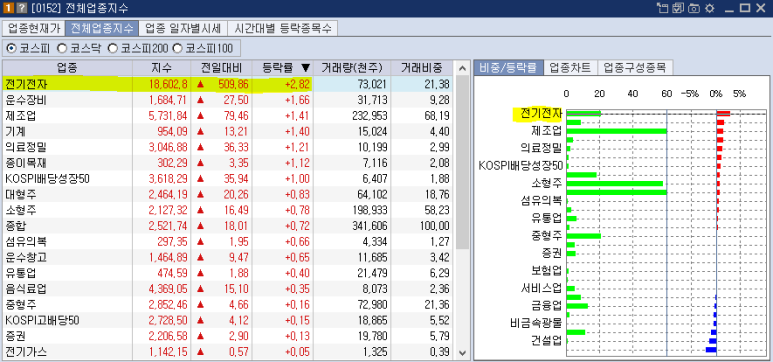Select the 소형주 row in the table
Screen dimensions: 773x362
click(x=227, y=210)
